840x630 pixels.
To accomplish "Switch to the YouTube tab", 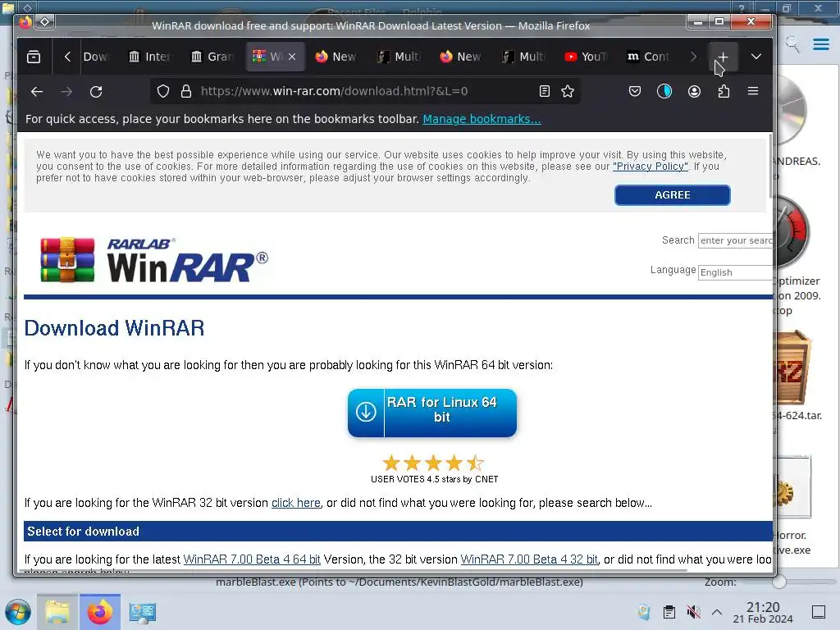I will [x=587, y=57].
